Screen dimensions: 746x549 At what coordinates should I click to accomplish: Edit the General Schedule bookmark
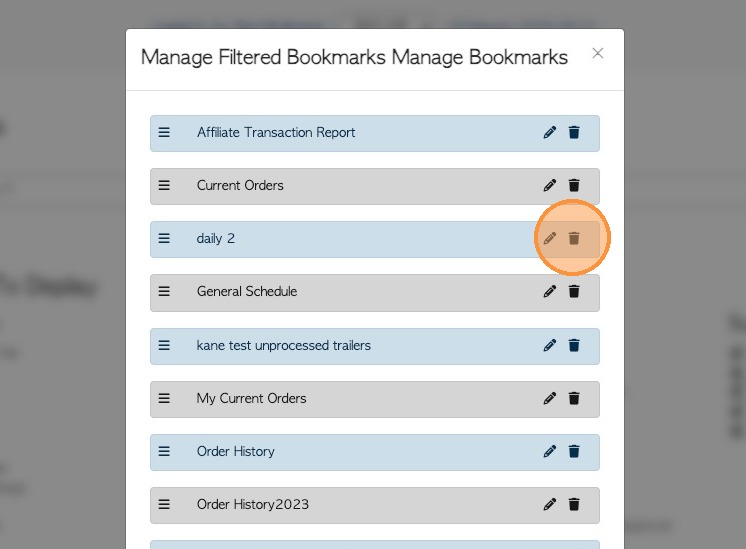pyautogui.click(x=549, y=292)
